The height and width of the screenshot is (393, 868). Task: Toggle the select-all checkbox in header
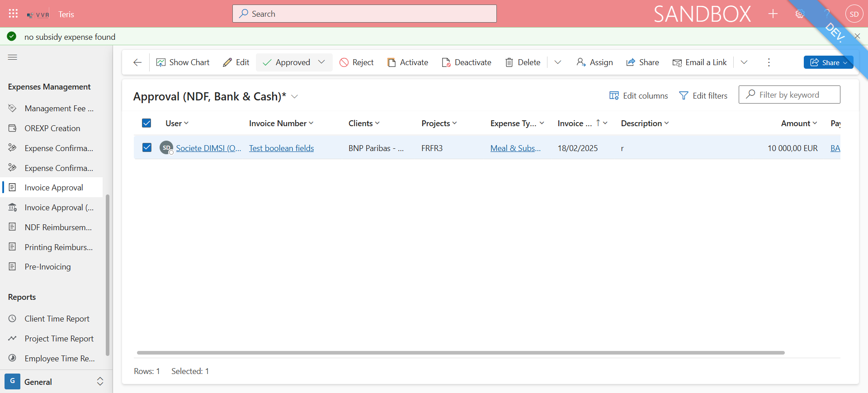pos(146,123)
